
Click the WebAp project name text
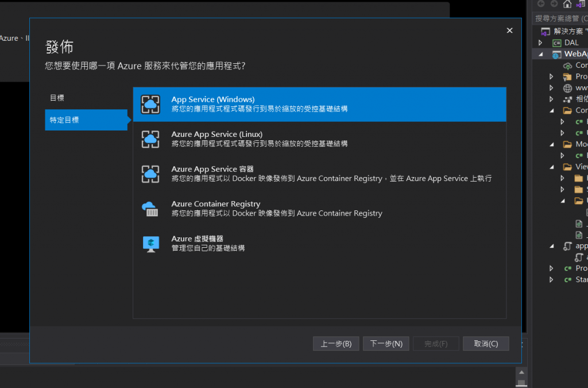point(576,54)
